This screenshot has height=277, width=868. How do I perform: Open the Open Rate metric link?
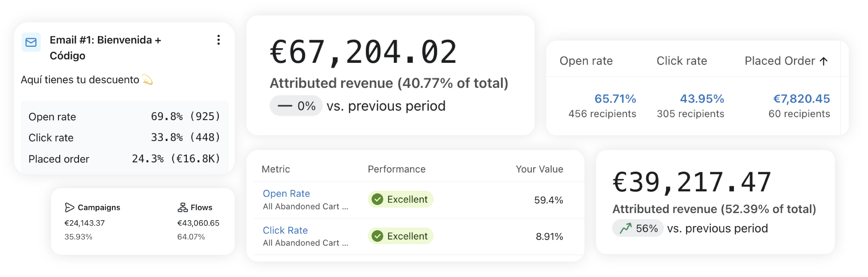(x=286, y=193)
